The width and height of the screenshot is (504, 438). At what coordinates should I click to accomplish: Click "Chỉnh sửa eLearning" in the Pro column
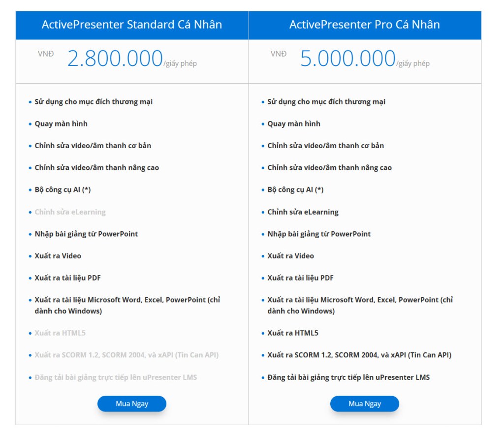click(x=303, y=212)
